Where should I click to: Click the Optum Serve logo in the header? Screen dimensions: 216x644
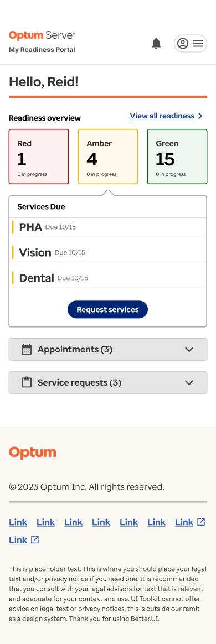pos(42,36)
